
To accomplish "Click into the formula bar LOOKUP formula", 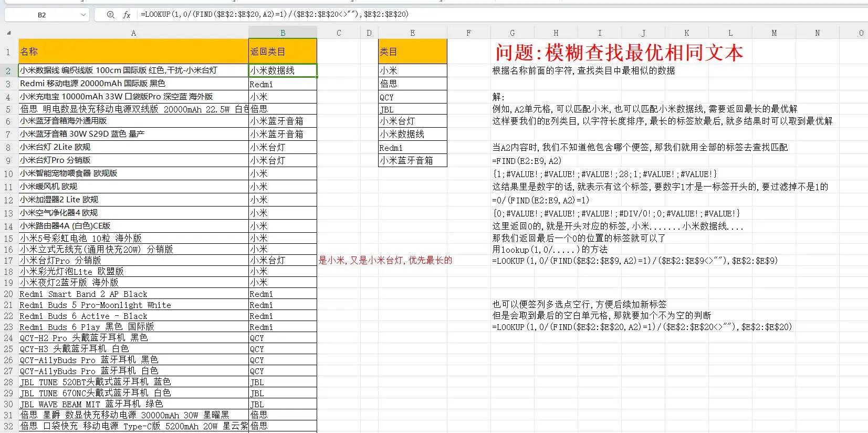I will tap(275, 14).
